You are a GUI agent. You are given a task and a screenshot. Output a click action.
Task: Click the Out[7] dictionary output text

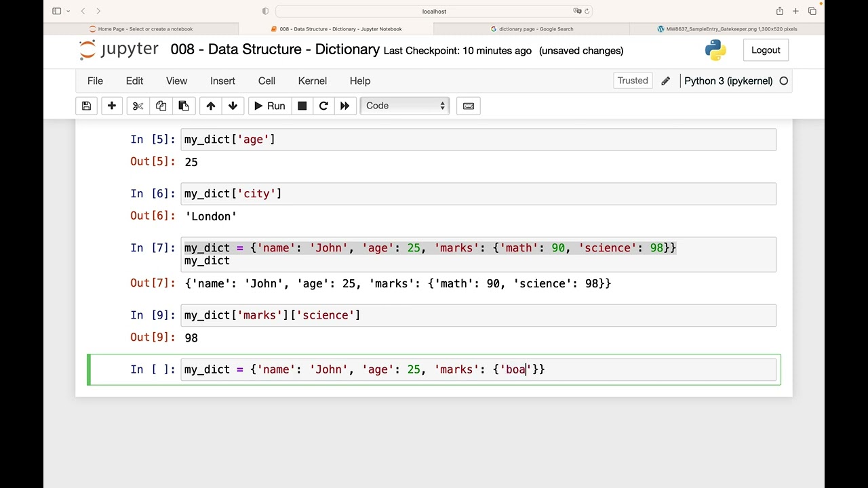[x=398, y=283]
